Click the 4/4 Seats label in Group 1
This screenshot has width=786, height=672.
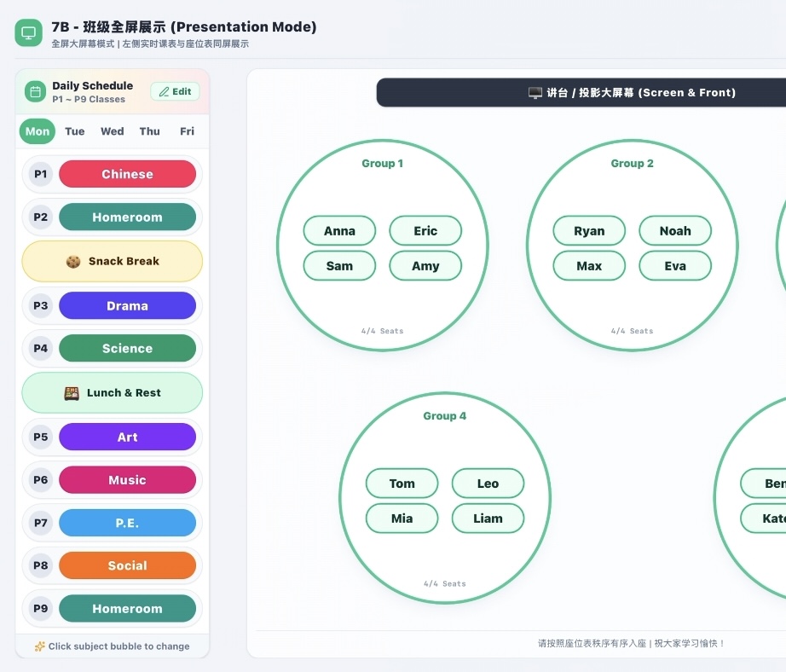pyautogui.click(x=383, y=331)
